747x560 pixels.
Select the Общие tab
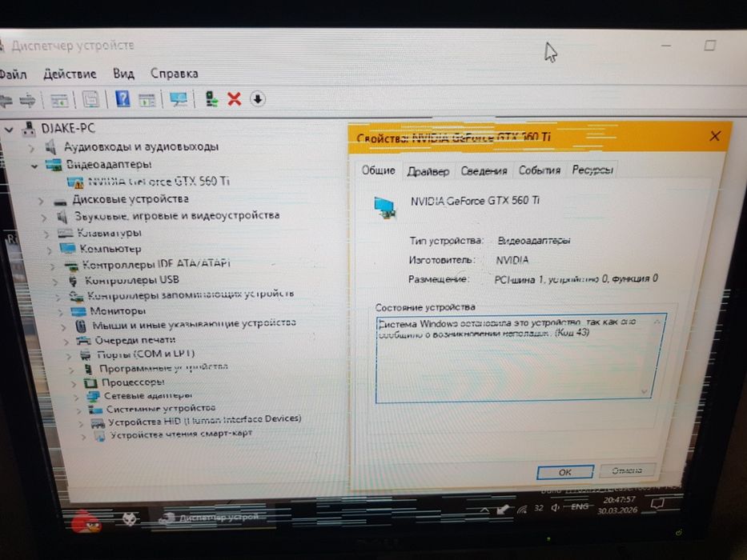[378, 170]
